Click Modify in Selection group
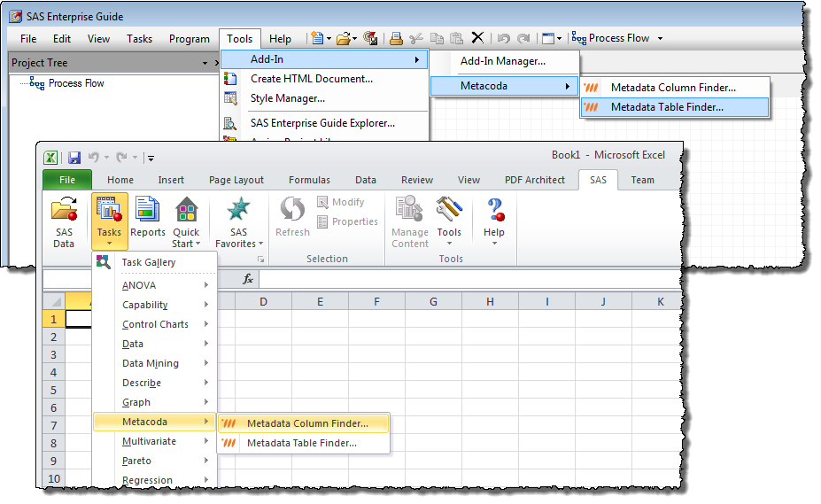This screenshot has height=504, width=821. pos(340,202)
